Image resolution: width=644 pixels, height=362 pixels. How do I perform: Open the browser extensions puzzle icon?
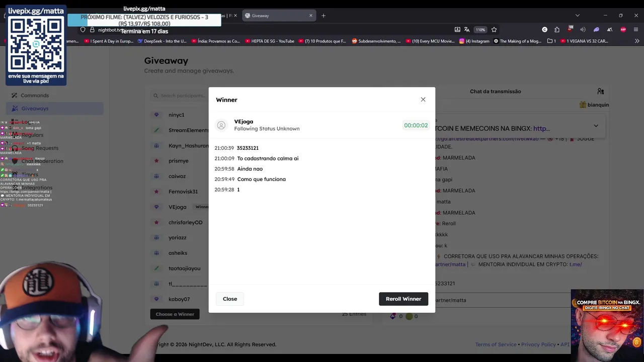[557, 30]
